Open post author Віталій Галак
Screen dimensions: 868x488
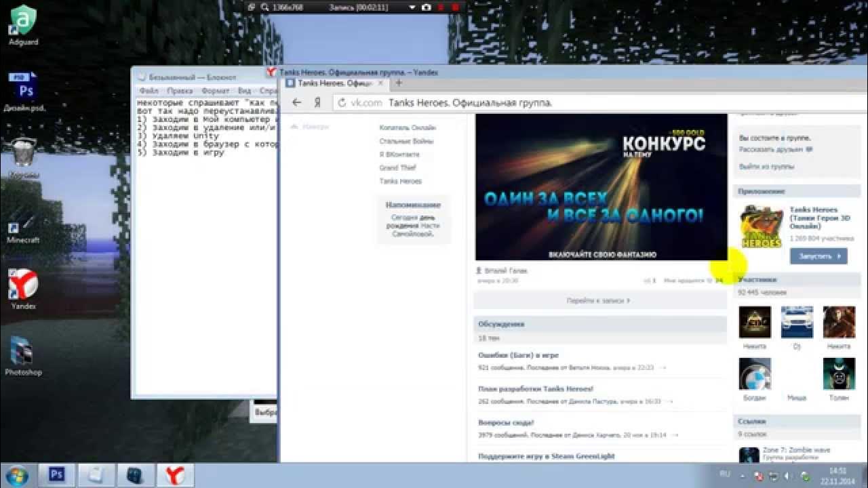505,270
